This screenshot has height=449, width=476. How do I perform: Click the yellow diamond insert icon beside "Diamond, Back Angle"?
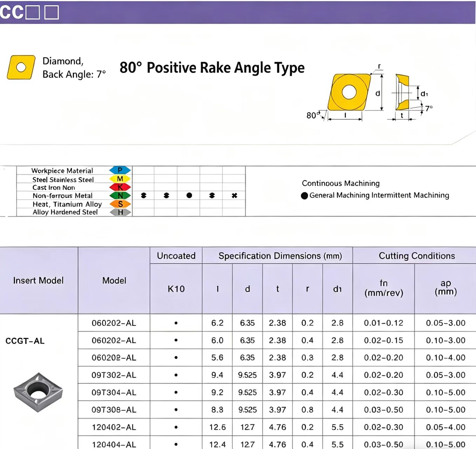pyautogui.click(x=21, y=67)
